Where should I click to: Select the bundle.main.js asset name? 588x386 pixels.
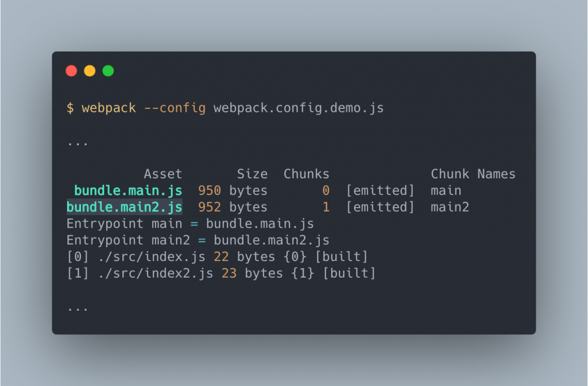pyautogui.click(x=128, y=190)
